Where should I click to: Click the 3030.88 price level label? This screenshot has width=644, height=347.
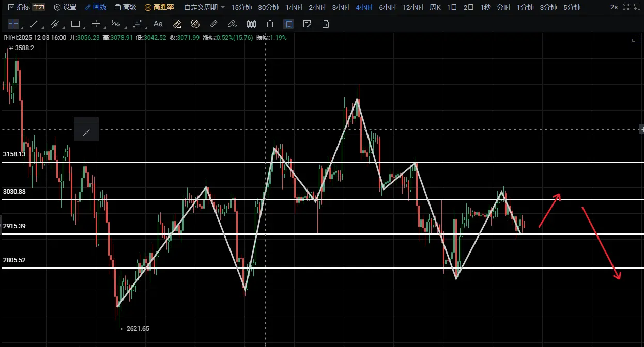tap(14, 192)
